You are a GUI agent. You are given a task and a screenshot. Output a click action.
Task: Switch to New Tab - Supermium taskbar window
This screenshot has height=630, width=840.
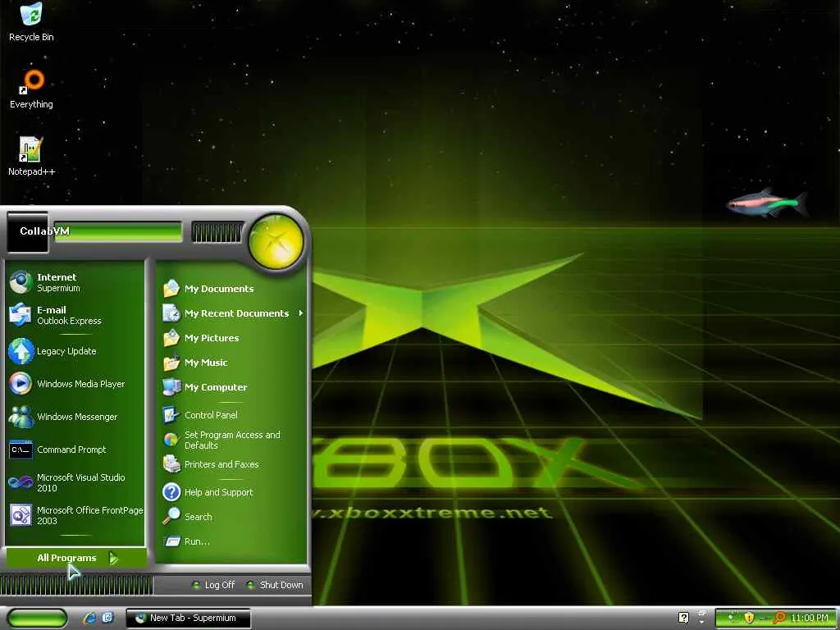(x=189, y=618)
